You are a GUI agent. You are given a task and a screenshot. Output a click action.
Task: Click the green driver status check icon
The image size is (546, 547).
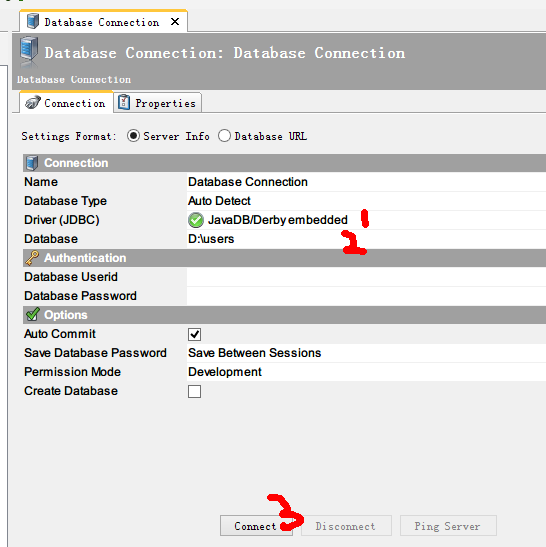coord(196,220)
